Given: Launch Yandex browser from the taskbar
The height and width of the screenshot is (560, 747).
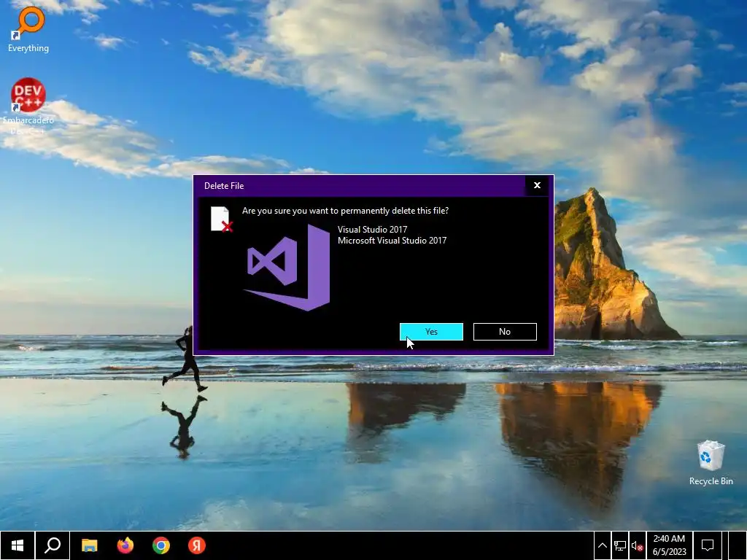Looking at the screenshot, I should tap(197, 545).
